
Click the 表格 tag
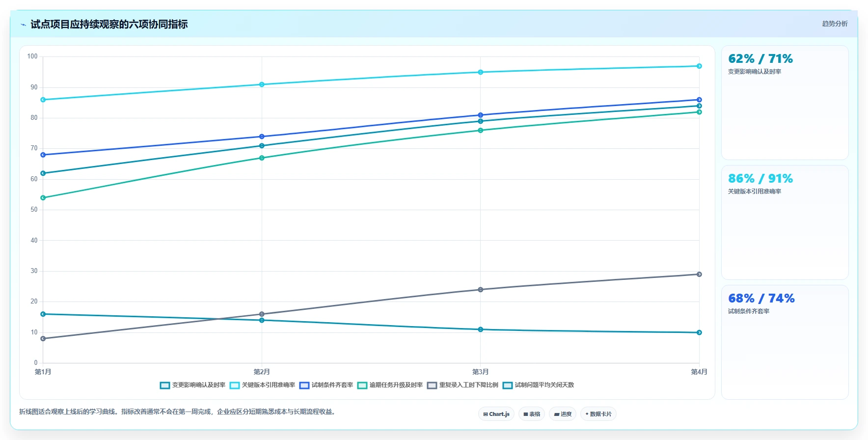[x=532, y=414]
